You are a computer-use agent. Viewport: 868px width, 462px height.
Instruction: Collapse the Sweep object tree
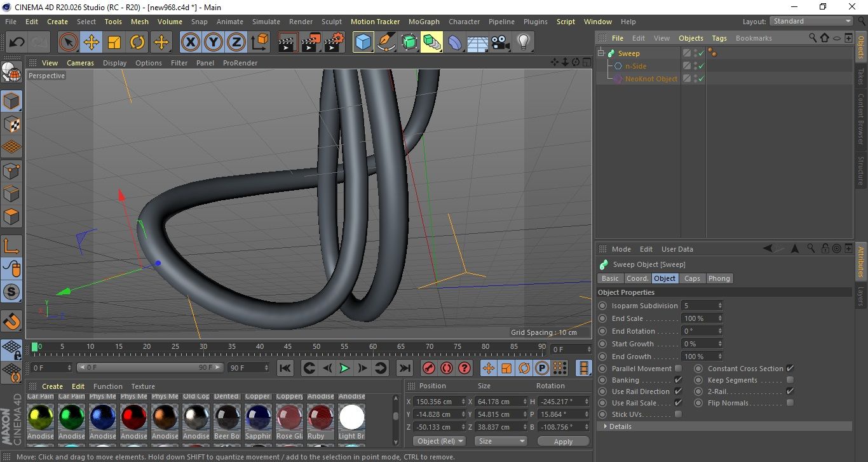click(x=601, y=53)
